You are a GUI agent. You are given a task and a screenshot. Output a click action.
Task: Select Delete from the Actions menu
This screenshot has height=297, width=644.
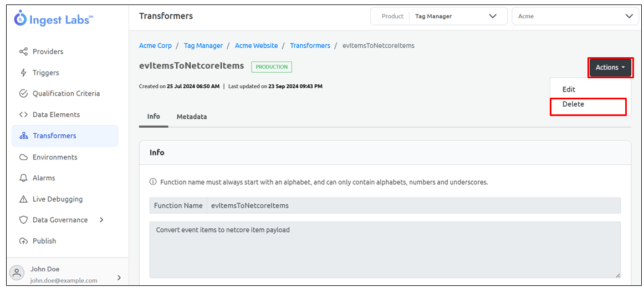pos(573,104)
